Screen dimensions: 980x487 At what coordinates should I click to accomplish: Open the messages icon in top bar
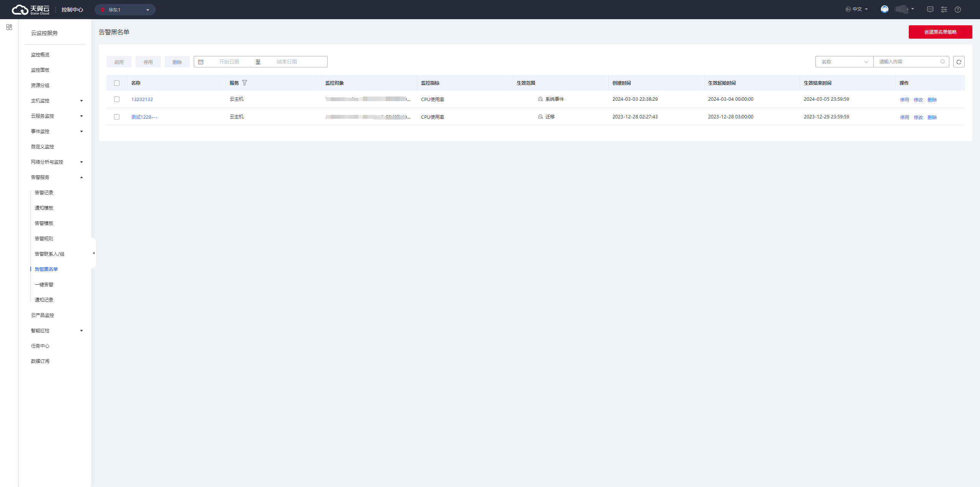(930, 10)
